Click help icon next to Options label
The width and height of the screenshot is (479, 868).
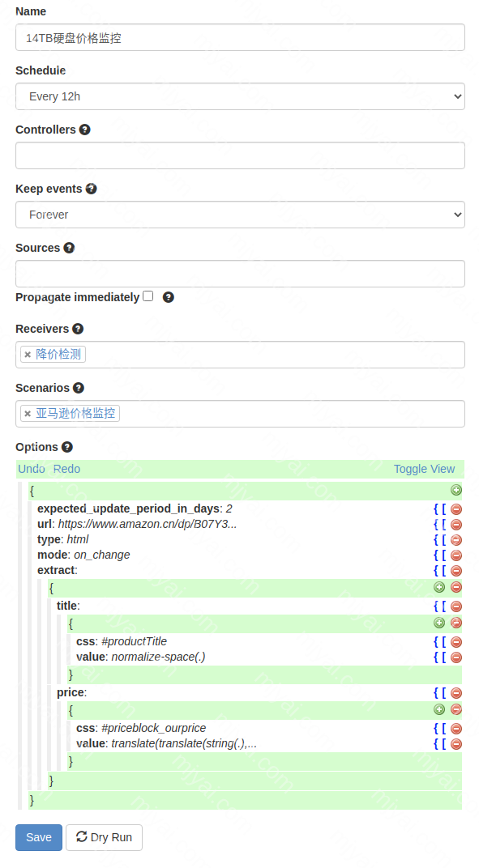pyautogui.click(x=67, y=447)
